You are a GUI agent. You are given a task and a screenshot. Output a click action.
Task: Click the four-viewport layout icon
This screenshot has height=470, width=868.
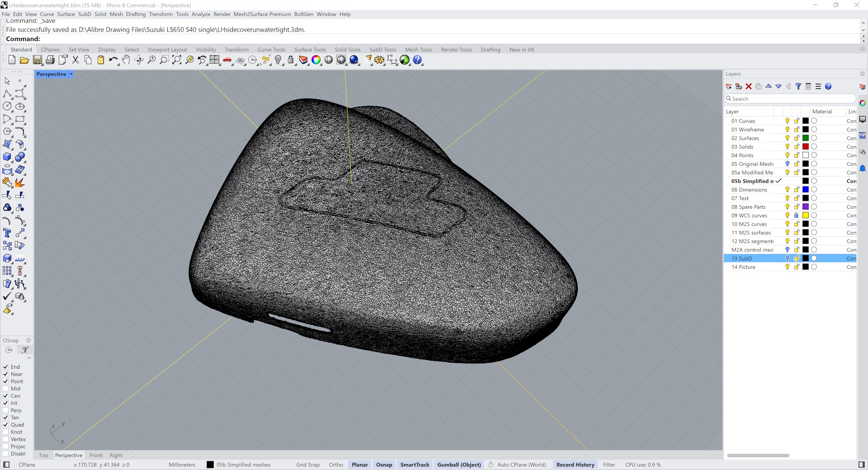(215, 60)
